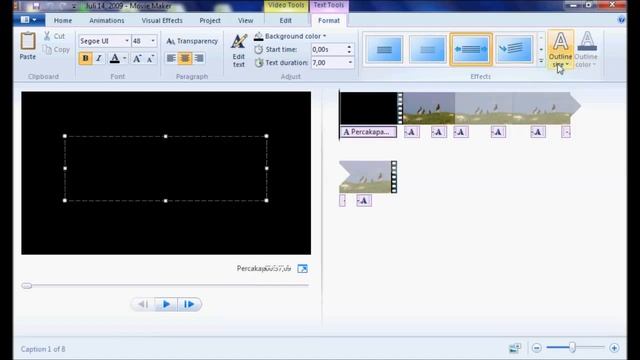The height and width of the screenshot is (360, 640).
Task: Expand the text effects gallery
Action: 541,61
